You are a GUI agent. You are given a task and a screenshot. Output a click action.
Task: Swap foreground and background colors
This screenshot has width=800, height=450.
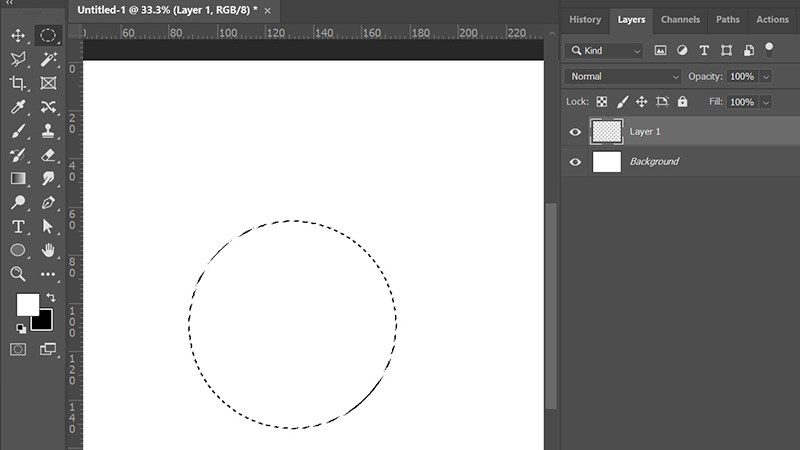51,297
